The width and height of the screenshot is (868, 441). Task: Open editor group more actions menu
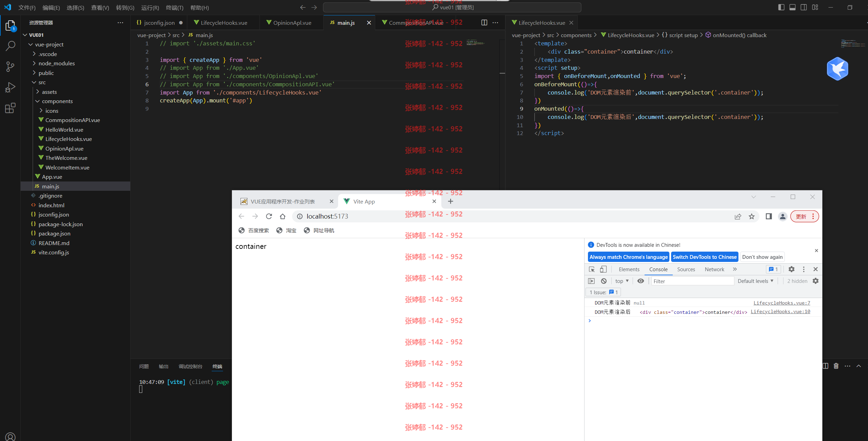[495, 23]
